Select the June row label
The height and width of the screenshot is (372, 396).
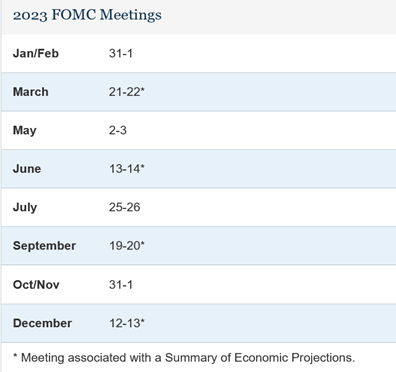click(x=27, y=169)
